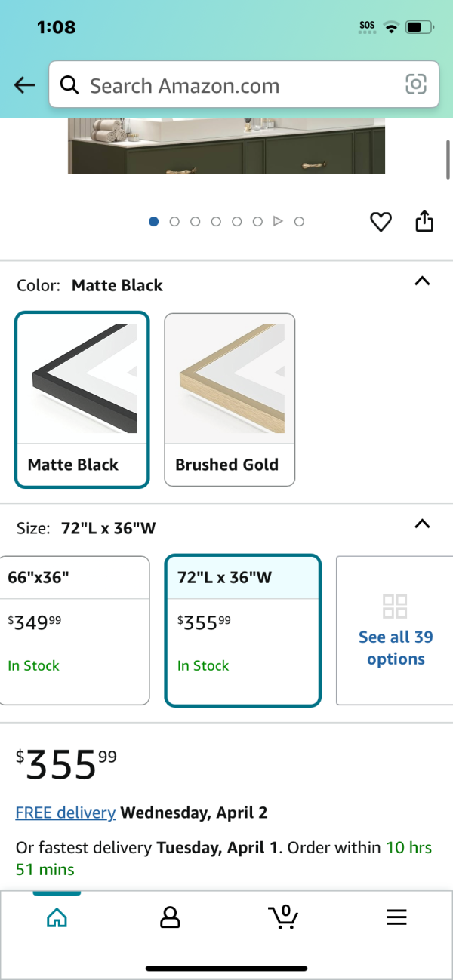
Task: Open the Home tab icon
Action: 57,917
